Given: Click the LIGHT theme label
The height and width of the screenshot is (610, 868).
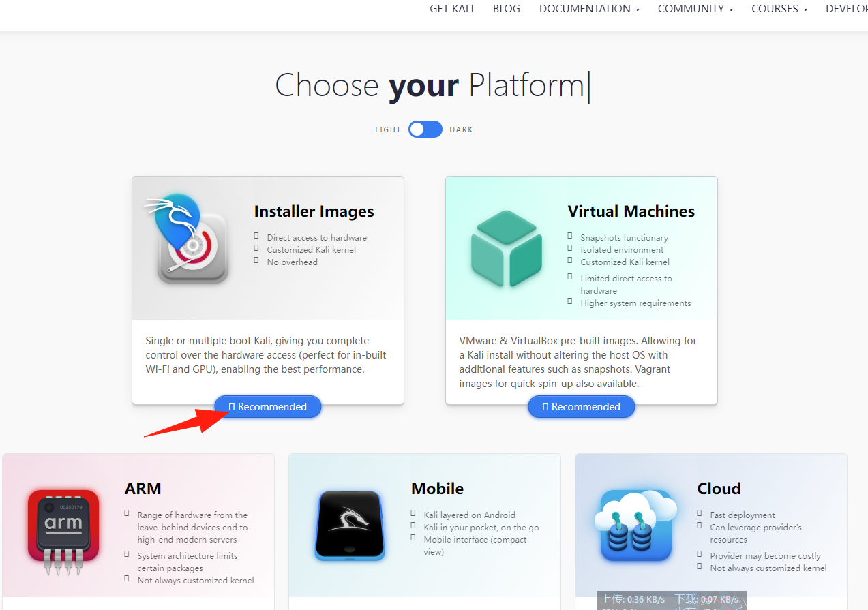Looking at the screenshot, I should click(388, 129).
